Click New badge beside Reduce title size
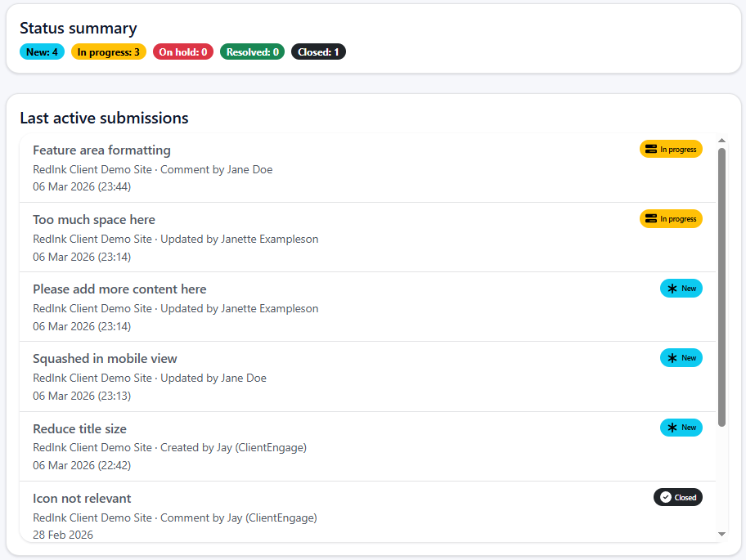The height and width of the screenshot is (560, 746). 681,428
